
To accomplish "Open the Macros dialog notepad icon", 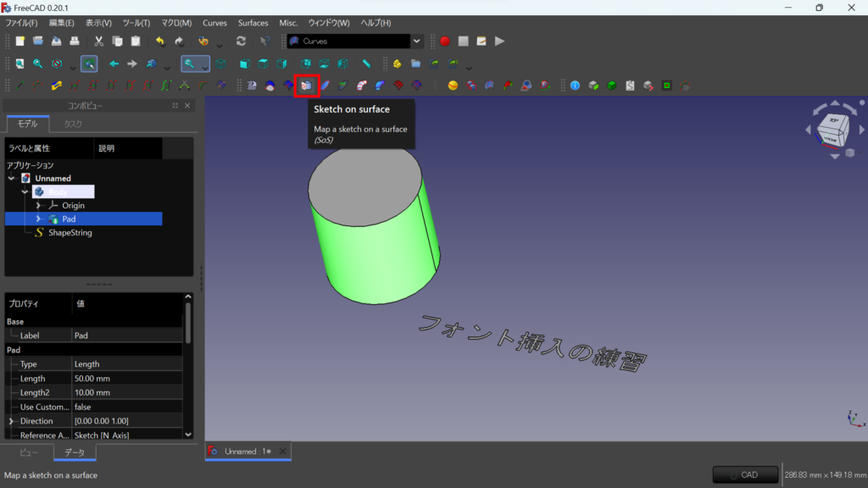I will [481, 41].
